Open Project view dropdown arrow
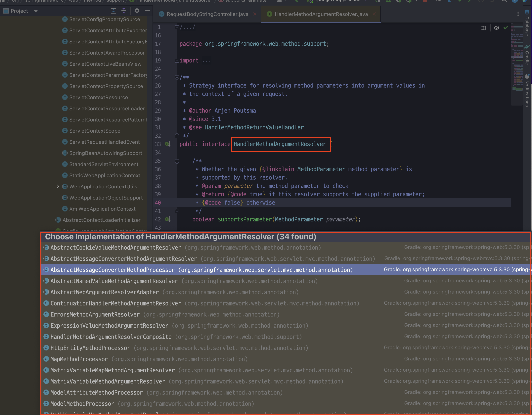 pos(36,11)
